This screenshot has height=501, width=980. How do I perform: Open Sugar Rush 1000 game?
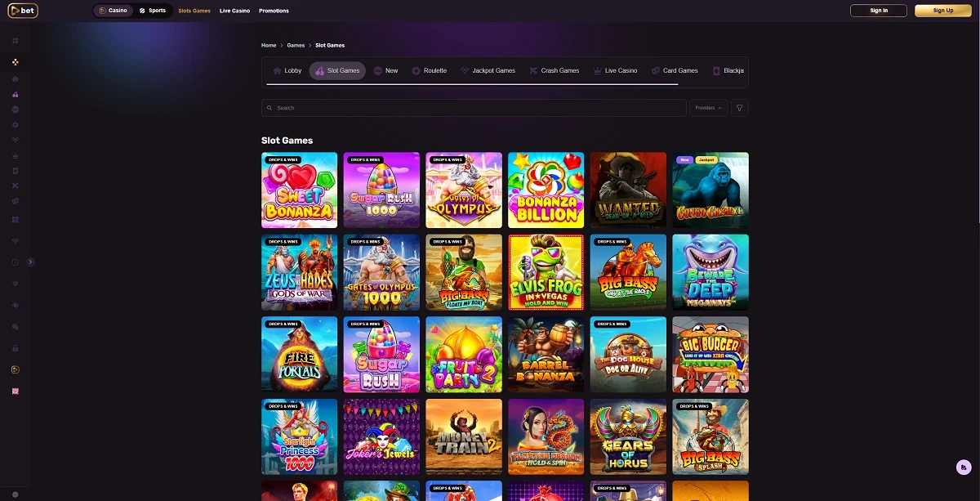[381, 190]
